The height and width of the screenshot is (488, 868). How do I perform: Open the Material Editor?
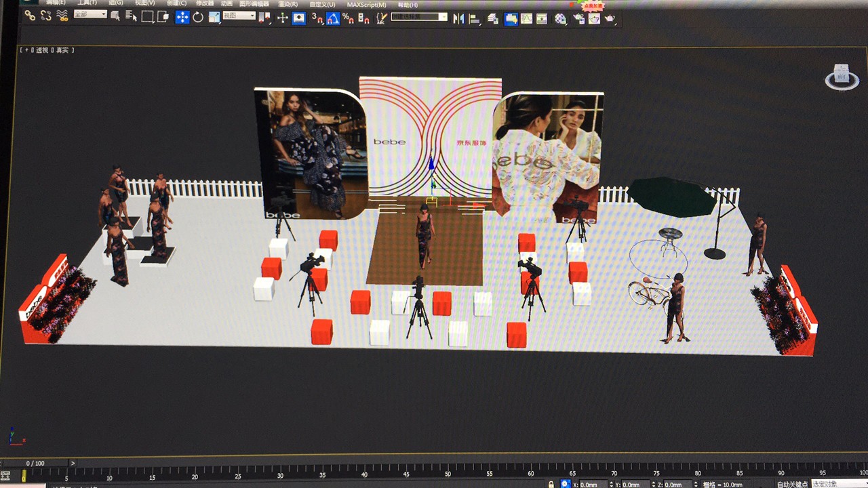(x=560, y=18)
